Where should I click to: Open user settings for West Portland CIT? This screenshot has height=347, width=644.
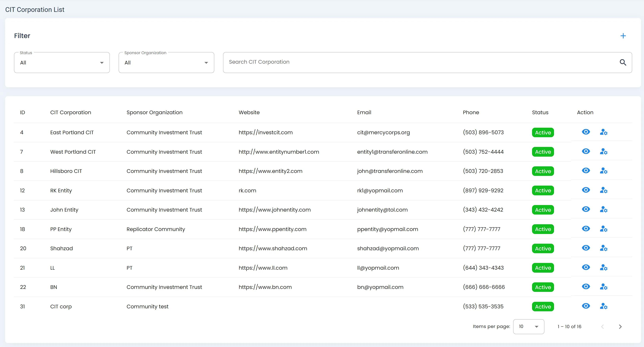click(x=604, y=152)
